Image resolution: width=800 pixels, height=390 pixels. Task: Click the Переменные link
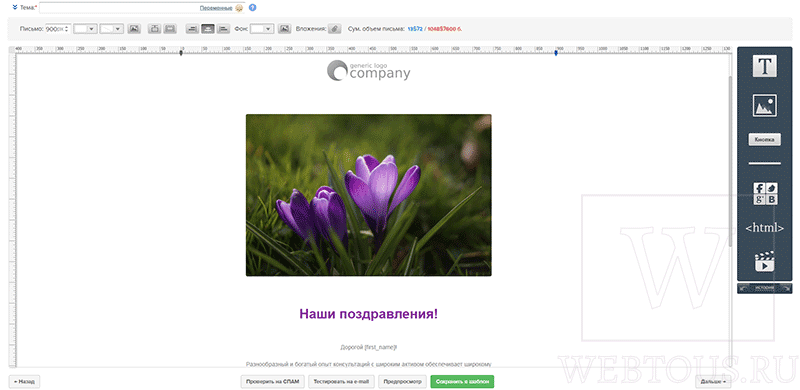pyautogui.click(x=216, y=8)
